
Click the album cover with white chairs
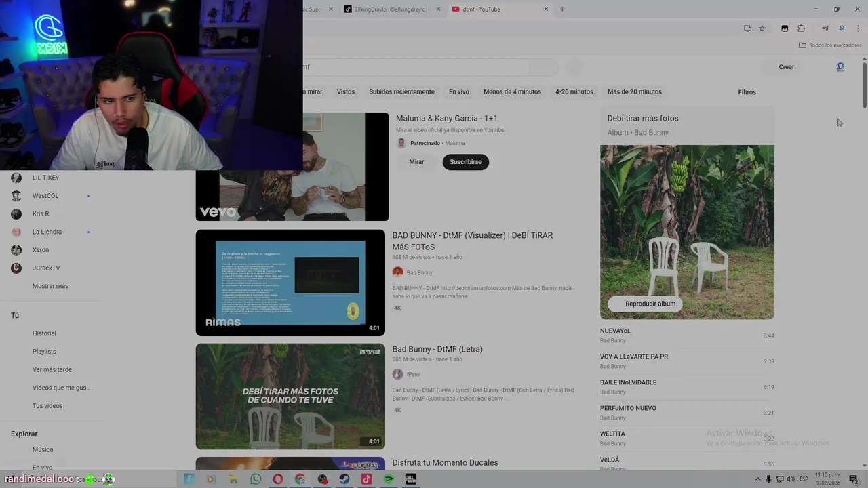tap(687, 232)
